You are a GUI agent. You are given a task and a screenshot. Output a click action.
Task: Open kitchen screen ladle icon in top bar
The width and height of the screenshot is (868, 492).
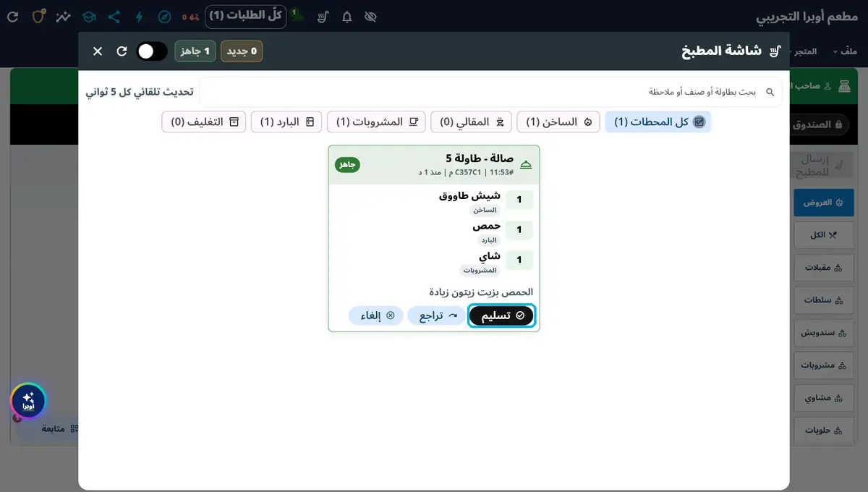coord(323,16)
